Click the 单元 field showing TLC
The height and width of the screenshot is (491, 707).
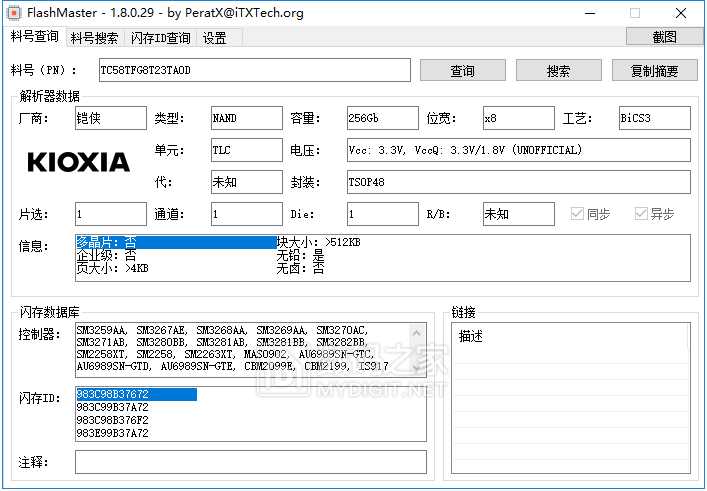point(247,150)
